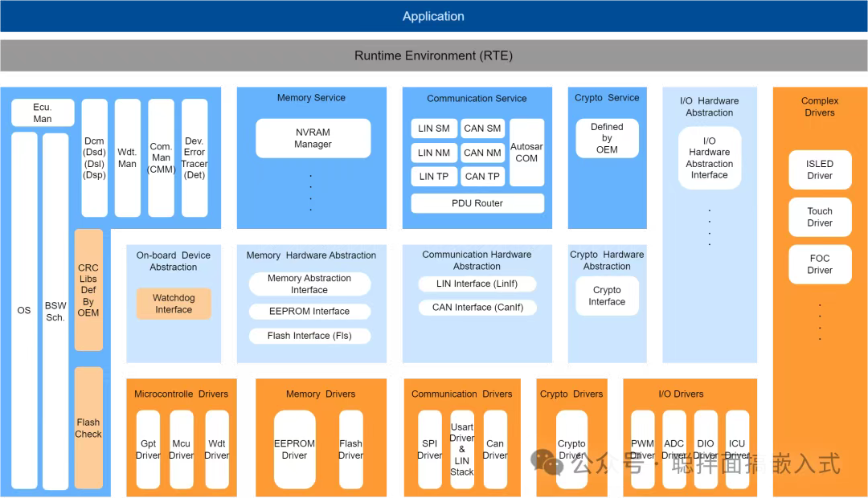Click the Runtime Environment (RTE) bar
Screen dimensions: 868x498
click(x=433, y=56)
